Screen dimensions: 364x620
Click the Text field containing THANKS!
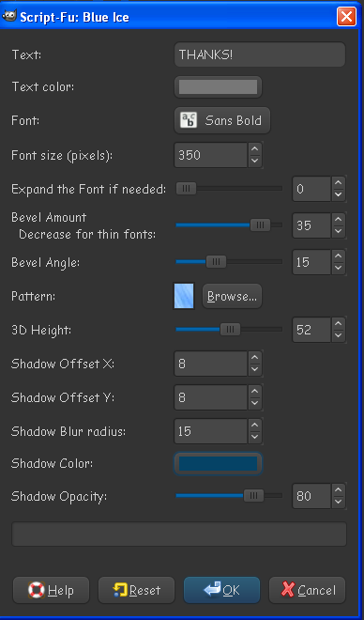(x=260, y=54)
